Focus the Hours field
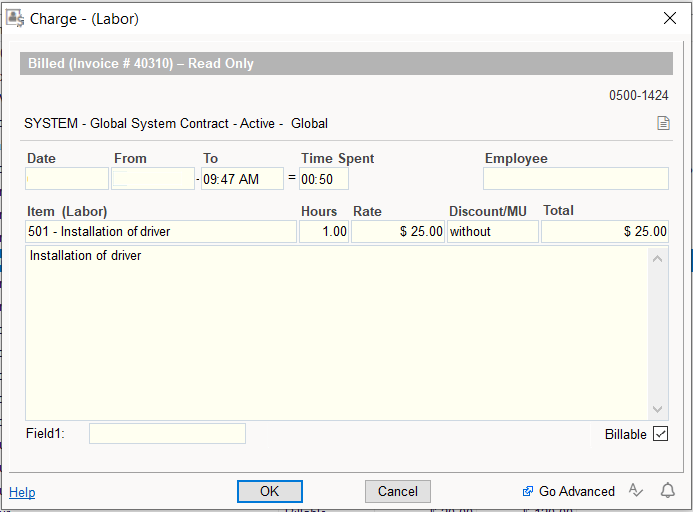 point(324,232)
